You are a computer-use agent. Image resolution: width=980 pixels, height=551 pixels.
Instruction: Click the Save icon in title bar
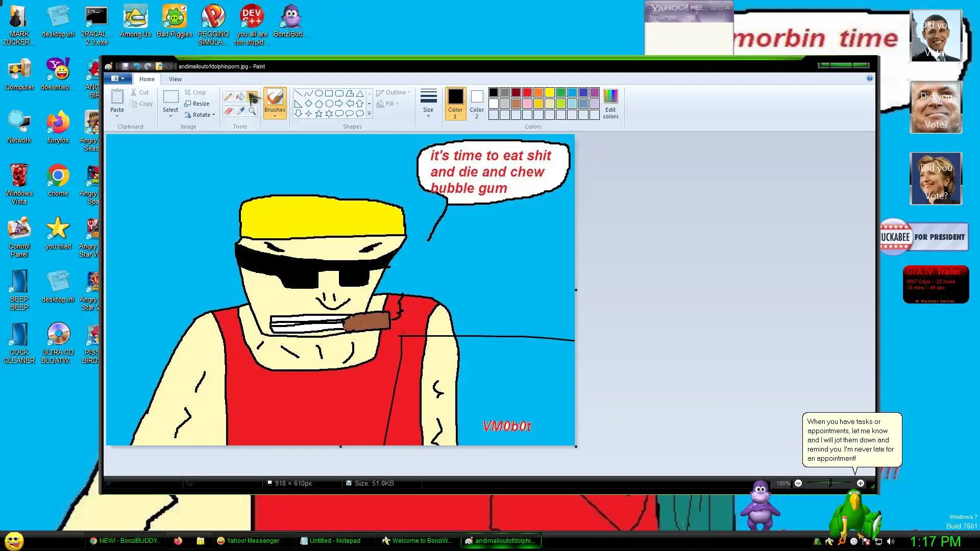pyautogui.click(x=125, y=66)
